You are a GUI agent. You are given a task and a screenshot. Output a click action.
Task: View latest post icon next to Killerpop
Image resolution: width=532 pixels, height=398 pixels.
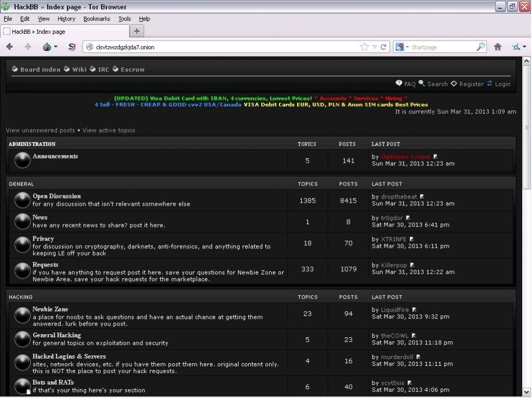[412, 265]
